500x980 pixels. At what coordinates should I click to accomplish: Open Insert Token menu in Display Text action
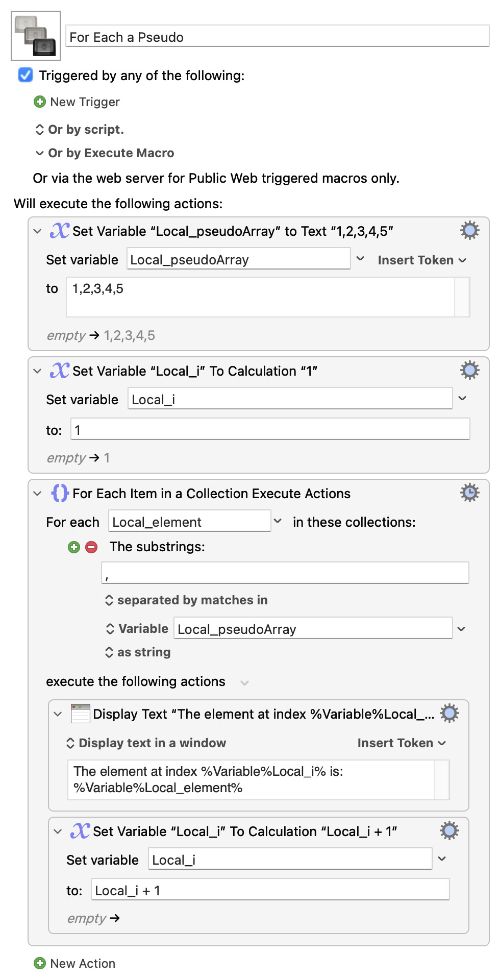[401, 743]
